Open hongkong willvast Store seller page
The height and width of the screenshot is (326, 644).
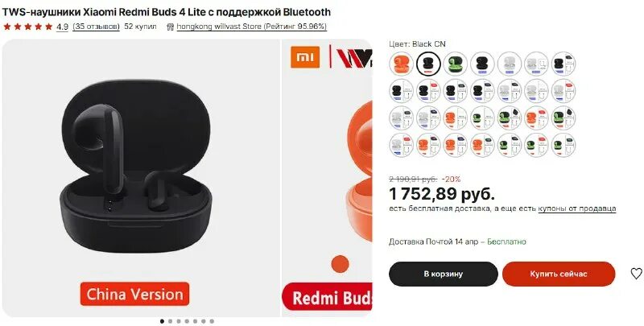click(x=251, y=27)
